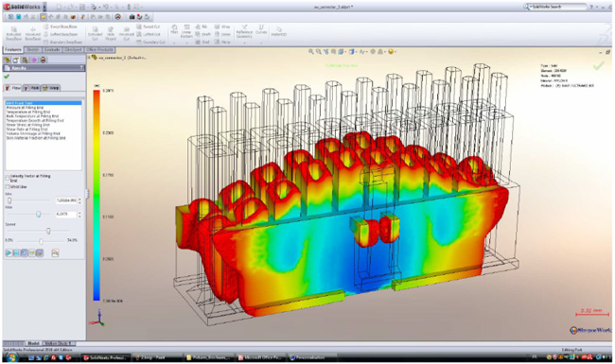
Task: Open the Warp results tab
Action: 51,88
